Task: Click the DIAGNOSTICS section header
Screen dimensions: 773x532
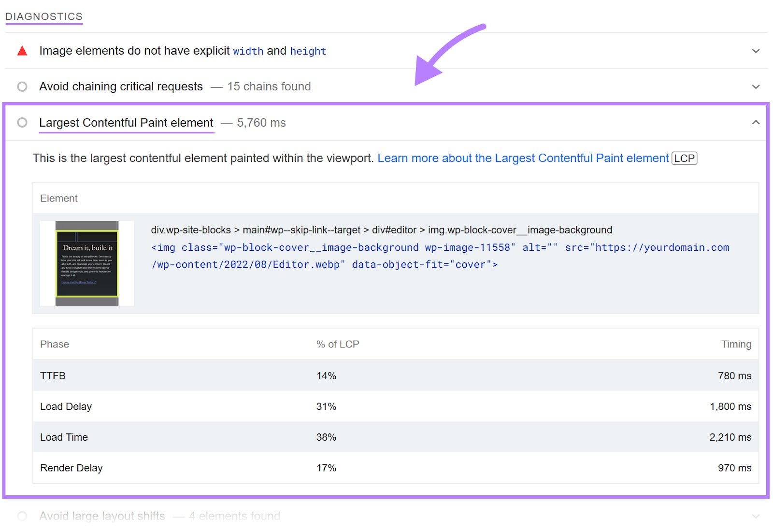Action: tap(43, 15)
